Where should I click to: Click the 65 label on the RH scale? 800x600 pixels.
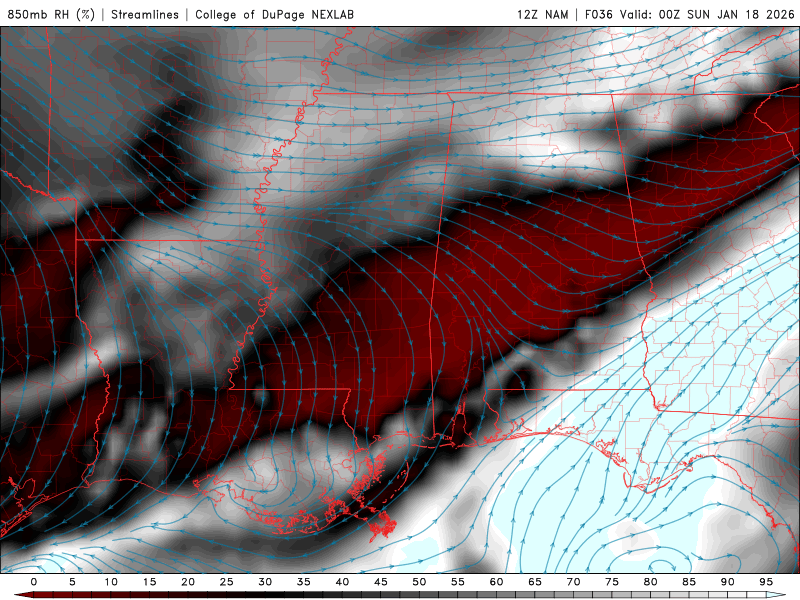click(x=535, y=582)
